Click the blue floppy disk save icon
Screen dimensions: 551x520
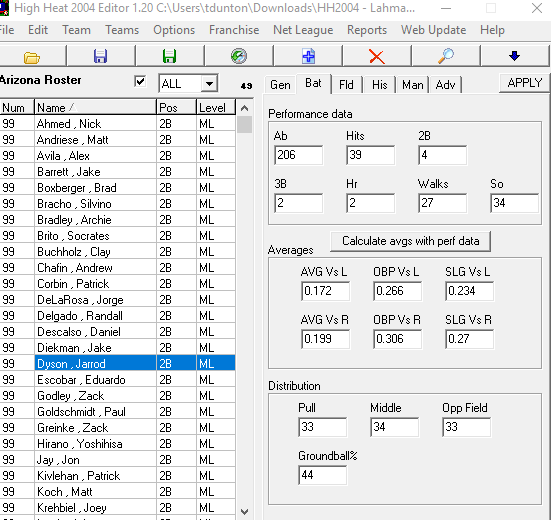pyautogui.click(x=101, y=56)
